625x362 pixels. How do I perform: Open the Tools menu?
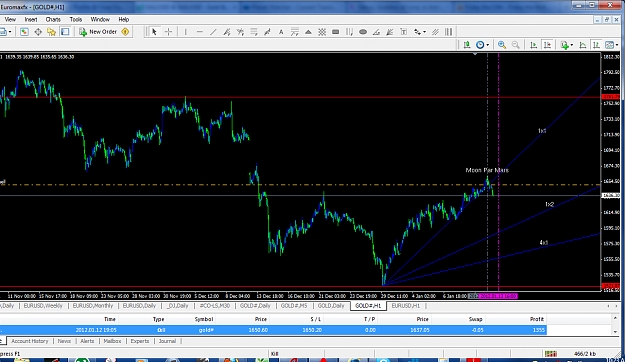tap(76, 19)
